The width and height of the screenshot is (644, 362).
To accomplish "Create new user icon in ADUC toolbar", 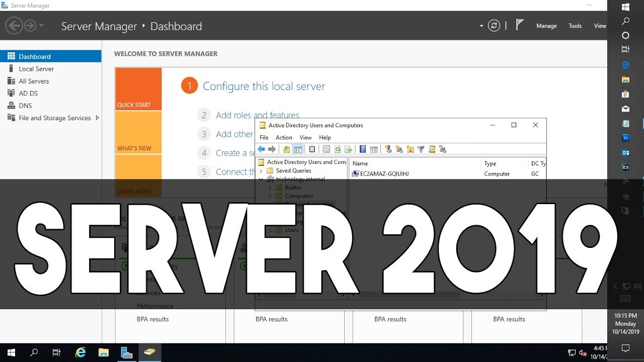I will coord(388,149).
